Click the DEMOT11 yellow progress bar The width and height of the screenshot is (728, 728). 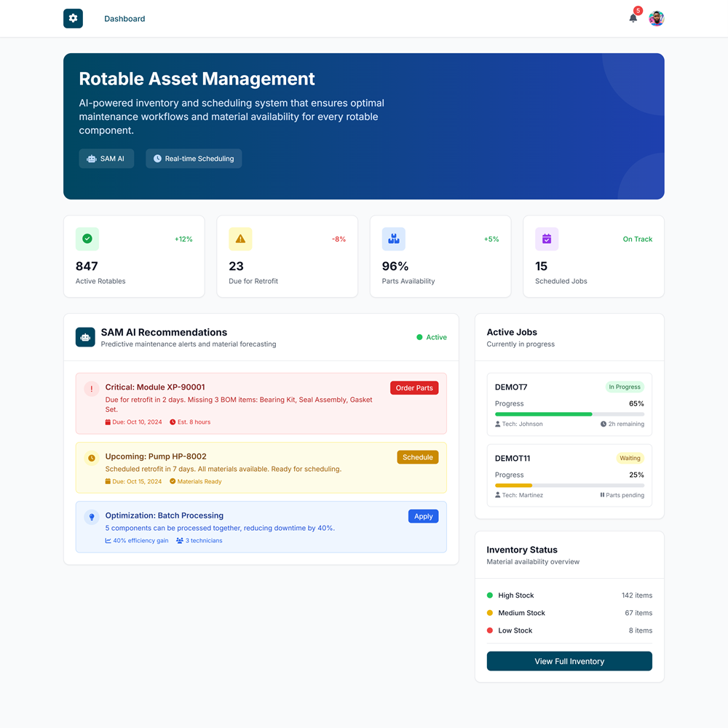pos(514,486)
